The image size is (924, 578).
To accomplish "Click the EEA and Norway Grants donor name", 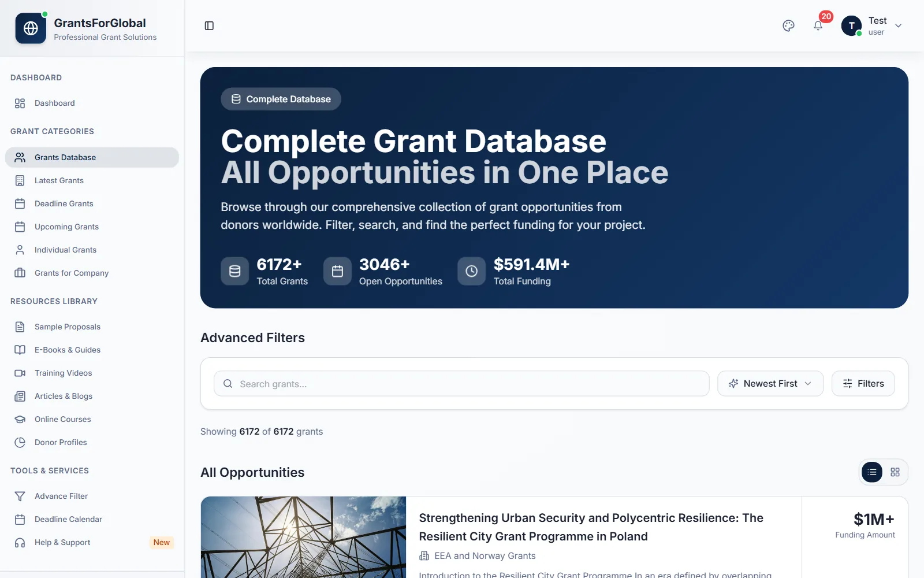I will 485,556.
